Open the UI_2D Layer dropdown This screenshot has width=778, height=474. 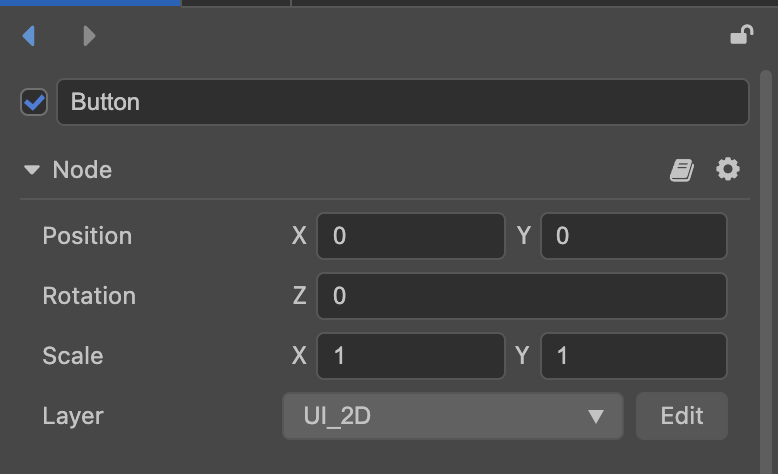coord(452,416)
